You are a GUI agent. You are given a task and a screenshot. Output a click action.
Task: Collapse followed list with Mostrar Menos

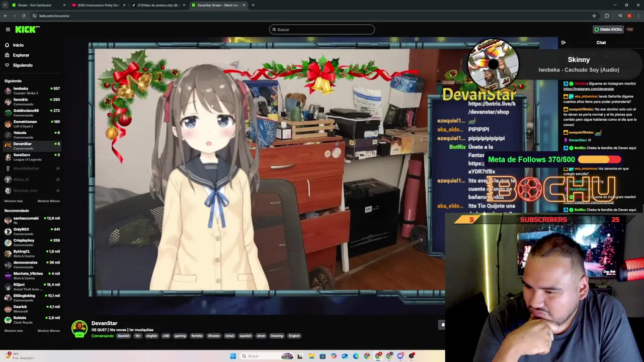(48, 201)
